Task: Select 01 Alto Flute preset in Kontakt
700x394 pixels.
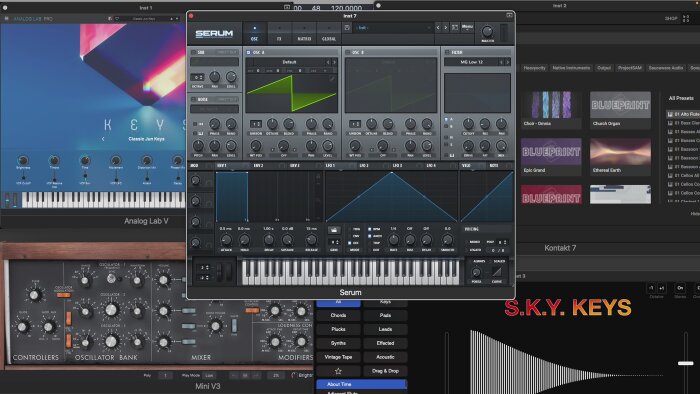Action: pos(683,114)
